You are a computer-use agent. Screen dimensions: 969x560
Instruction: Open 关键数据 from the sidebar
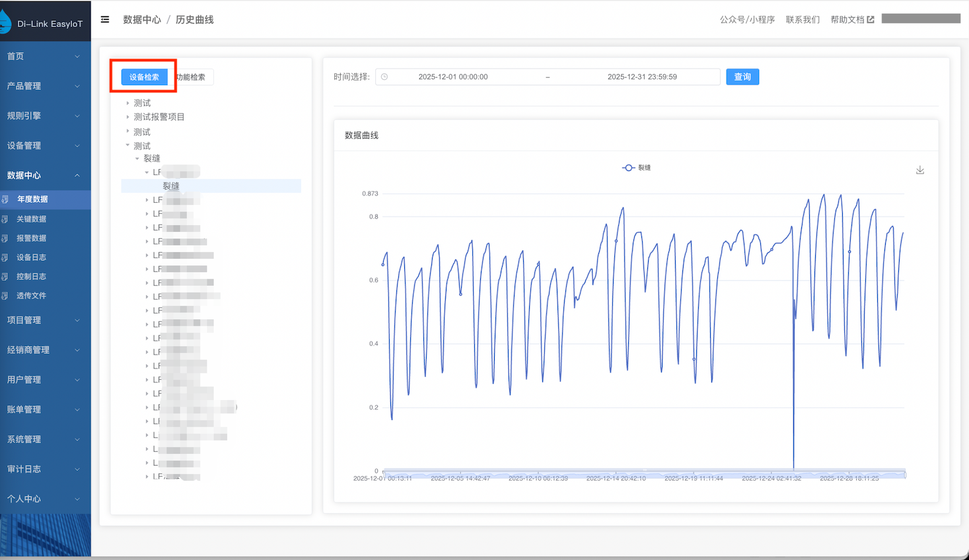[31, 219]
